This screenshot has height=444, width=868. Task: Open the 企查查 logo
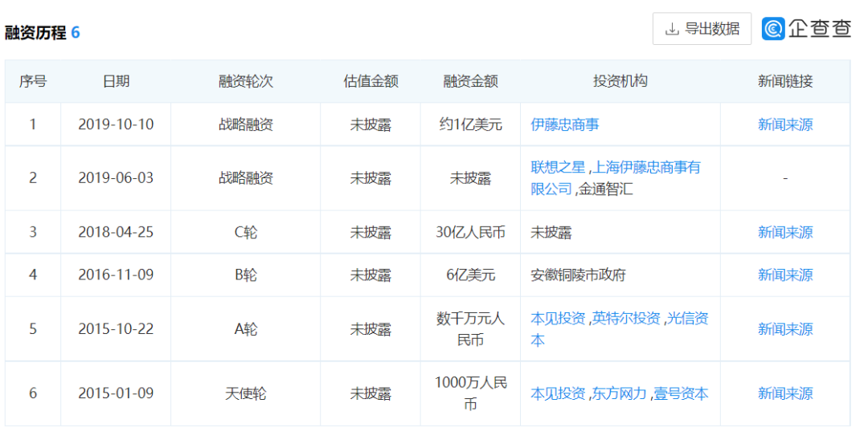(x=806, y=28)
